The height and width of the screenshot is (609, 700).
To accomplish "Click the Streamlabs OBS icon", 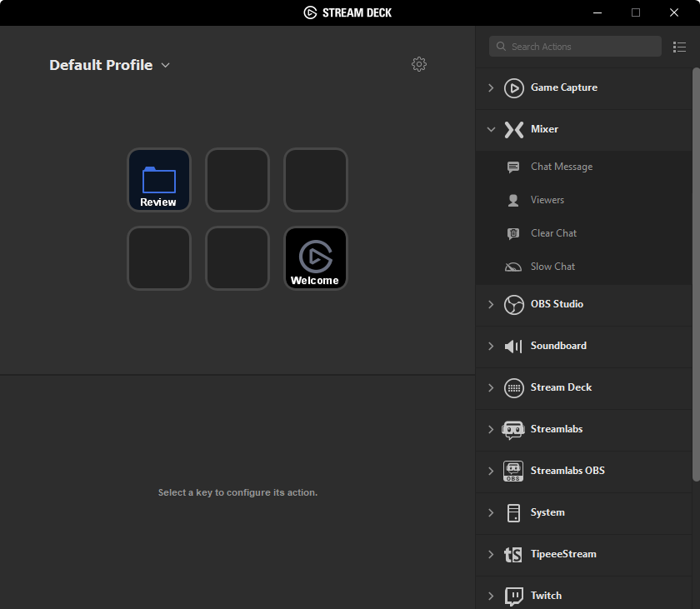I will coord(513,472).
